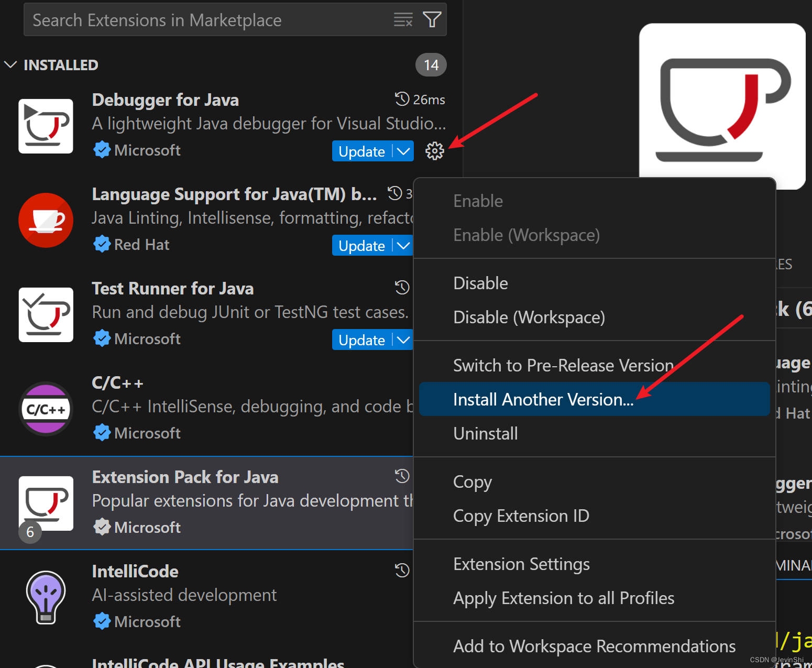The image size is (812, 668).
Task: Open the C/C++ extension title
Action: point(117,382)
